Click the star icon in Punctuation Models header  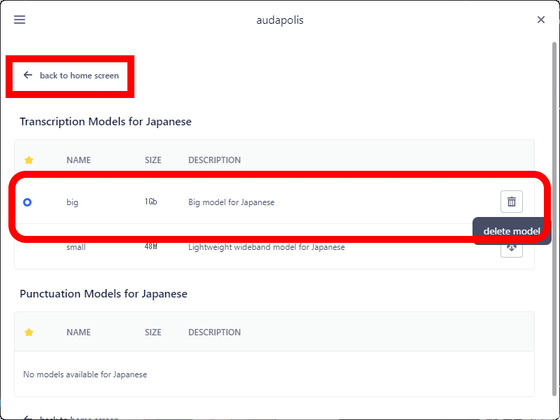[x=29, y=332]
